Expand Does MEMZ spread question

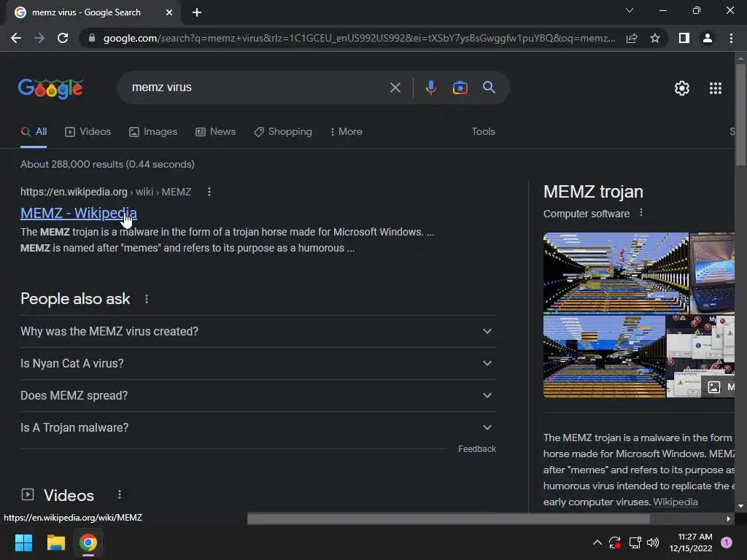click(258, 396)
